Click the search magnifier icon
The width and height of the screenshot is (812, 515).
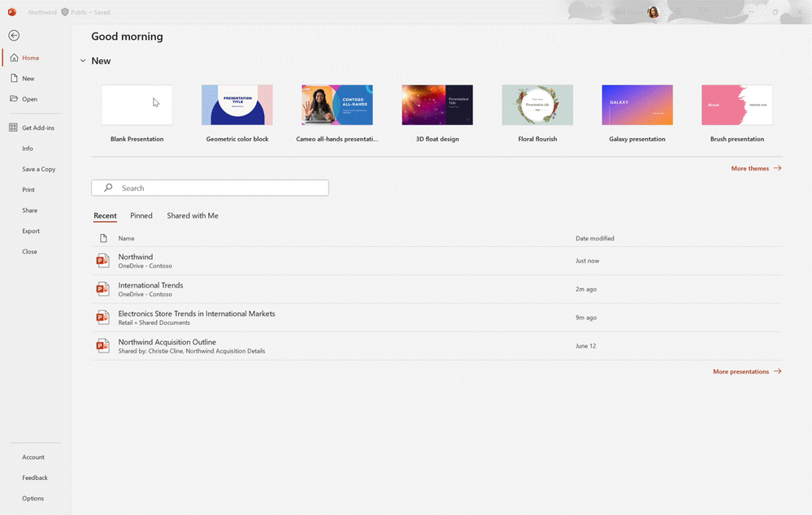108,188
